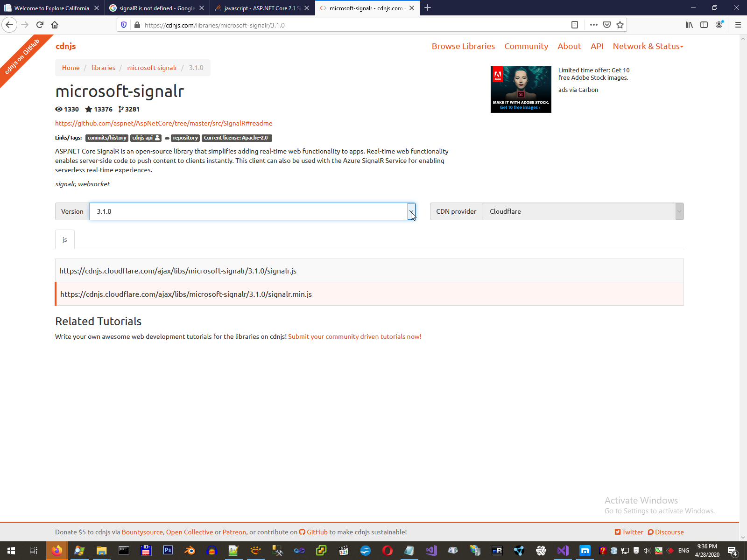This screenshot has width=747, height=560.
Task: Open the cdnjs Twitter link
Action: tap(629, 532)
